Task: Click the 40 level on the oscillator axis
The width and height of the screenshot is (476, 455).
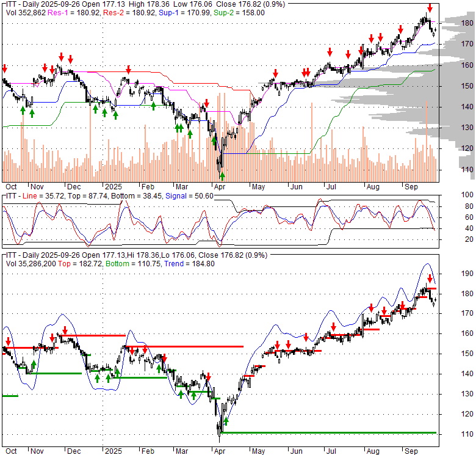Action: pyautogui.click(x=469, y=228)
